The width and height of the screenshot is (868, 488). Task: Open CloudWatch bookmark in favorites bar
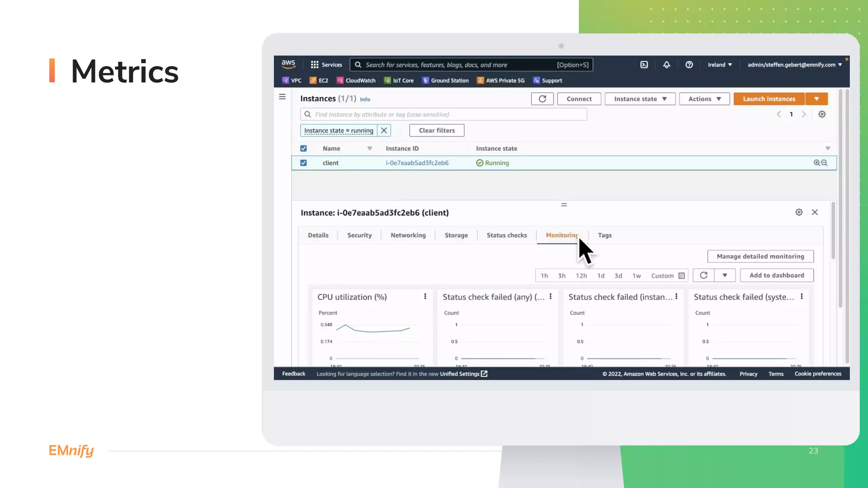[x=356, y=80]
